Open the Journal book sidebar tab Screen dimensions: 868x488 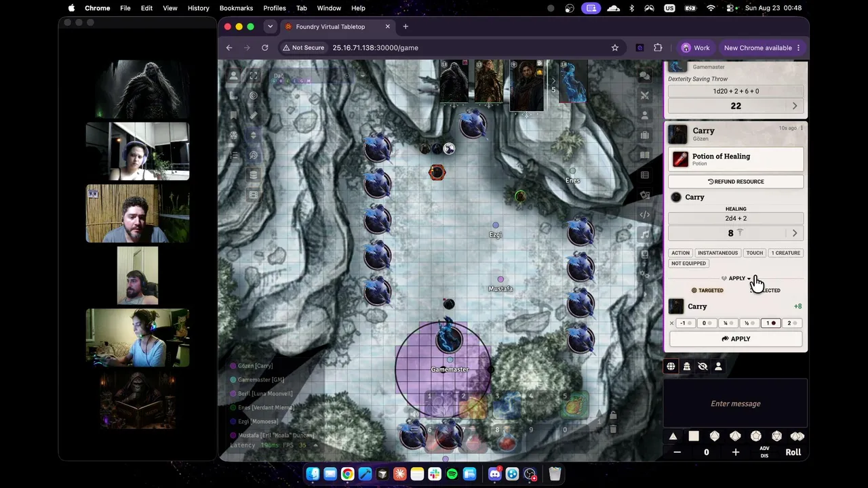(645, 155)
